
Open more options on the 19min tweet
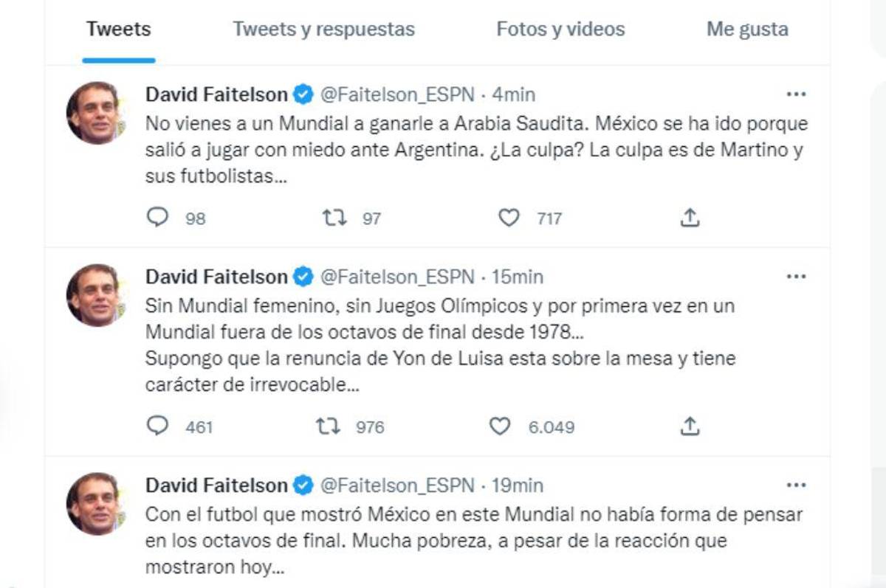[796, 485]
